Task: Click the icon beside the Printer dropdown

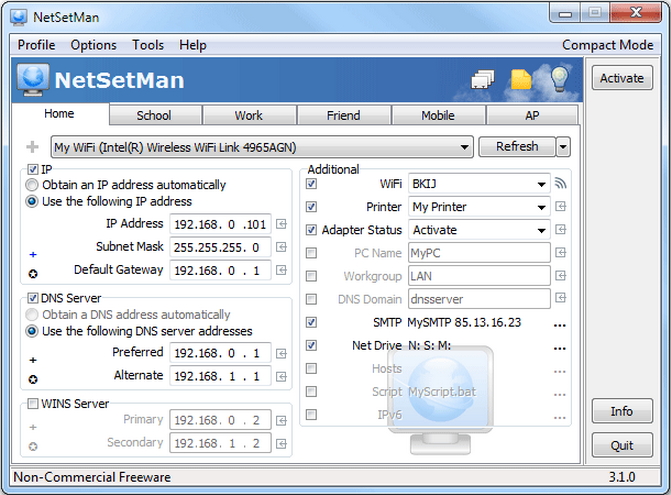Action: [561, 207]
